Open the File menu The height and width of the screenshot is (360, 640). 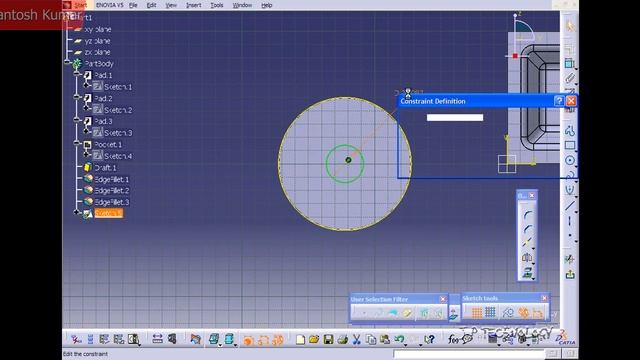click(x=133, y=5)
